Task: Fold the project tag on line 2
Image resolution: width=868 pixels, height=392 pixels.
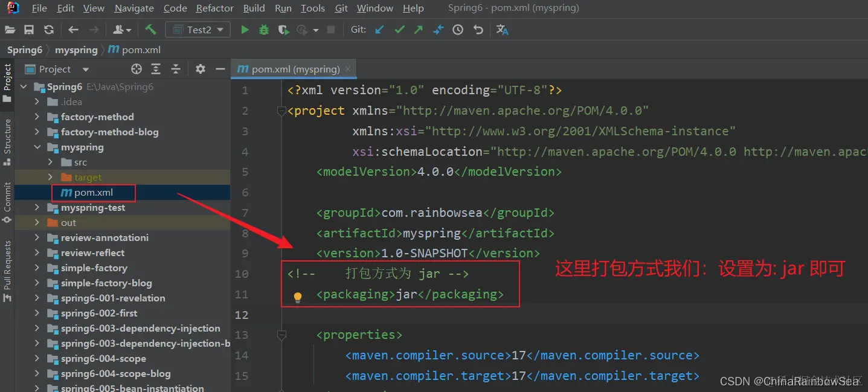Action: (281, 111)
